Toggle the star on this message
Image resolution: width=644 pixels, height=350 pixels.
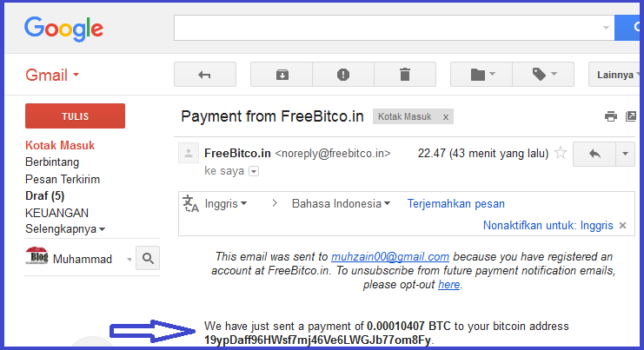[561, 153]
